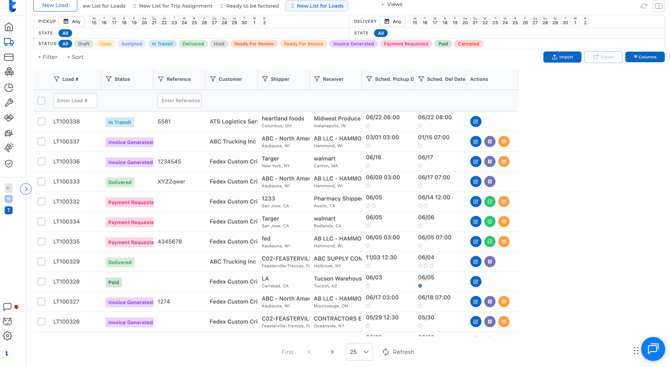Screen dimensions: 670x367
Task: Switch to Ready to be factored tab
Action: pos(249,6)
